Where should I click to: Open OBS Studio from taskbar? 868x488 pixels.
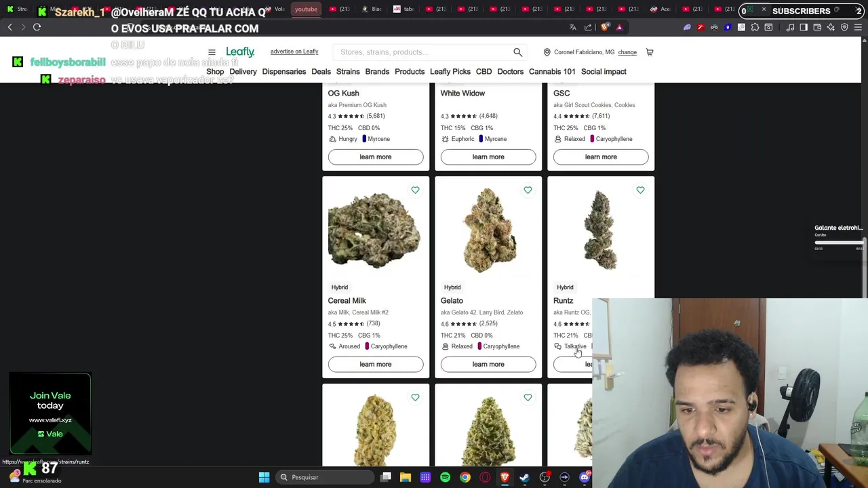(545, 477)
